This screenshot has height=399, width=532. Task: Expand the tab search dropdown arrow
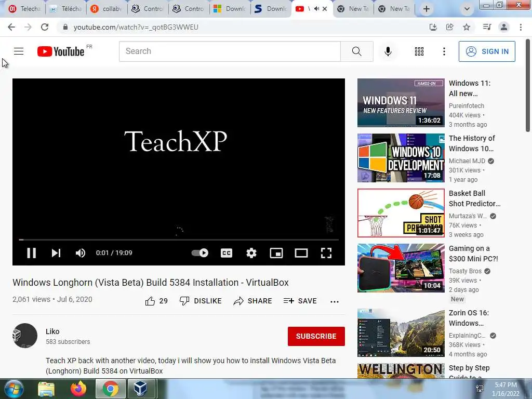click(x=467, y=9)
